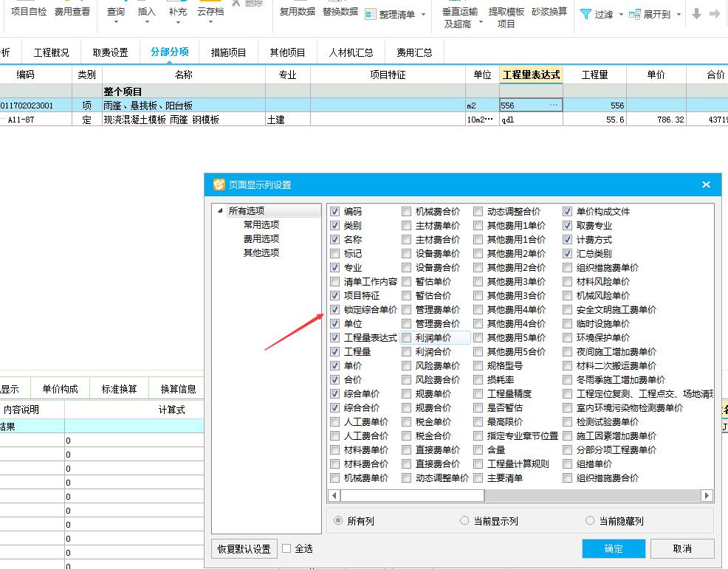Open the 查询 dropdown arrow
The image size is (728, 569).
116,22
